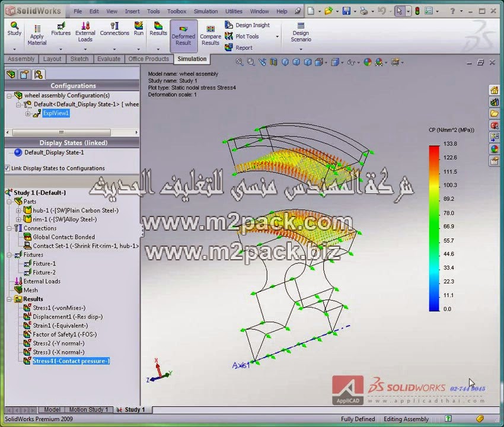The height and width of the screenshot is (427, 504).
Task: Collapse the Results folder
Action: (9, 299)
